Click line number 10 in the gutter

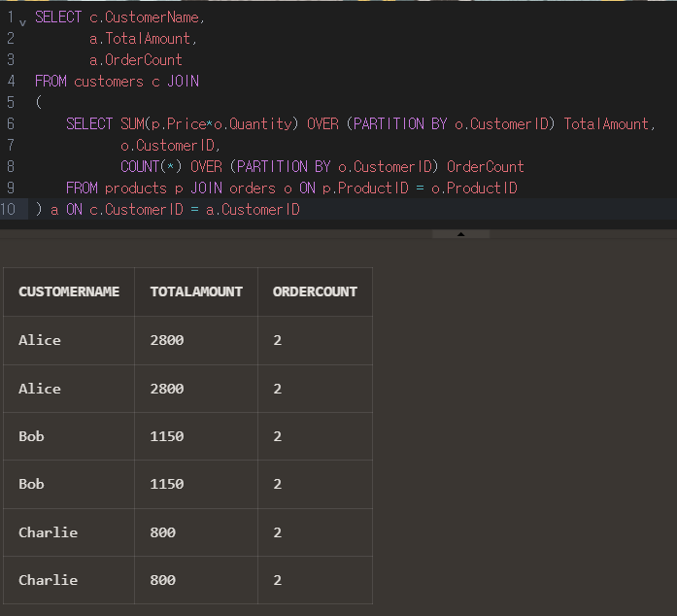pyautogui.click(x=8, y=210)
